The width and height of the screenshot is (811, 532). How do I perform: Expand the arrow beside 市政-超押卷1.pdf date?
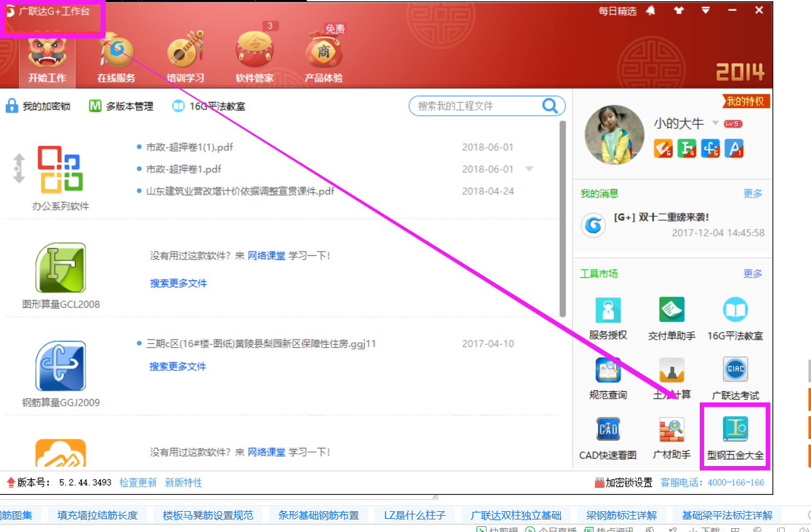point(529,169)
